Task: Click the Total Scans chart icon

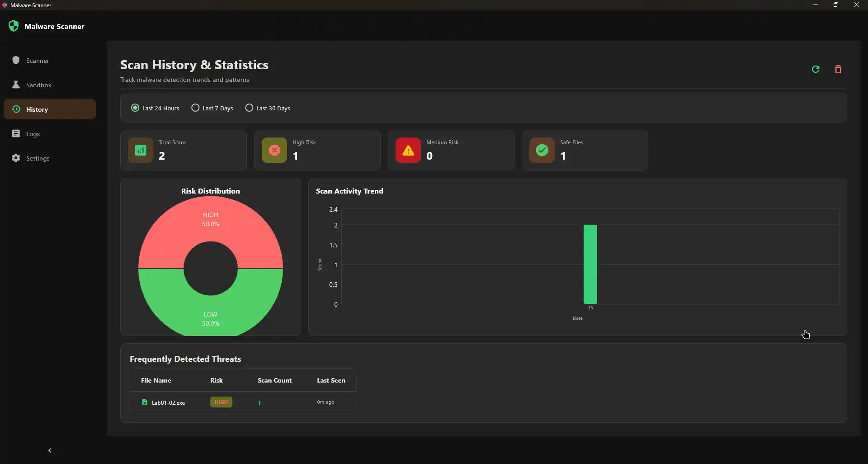Action: click(140, 150)
